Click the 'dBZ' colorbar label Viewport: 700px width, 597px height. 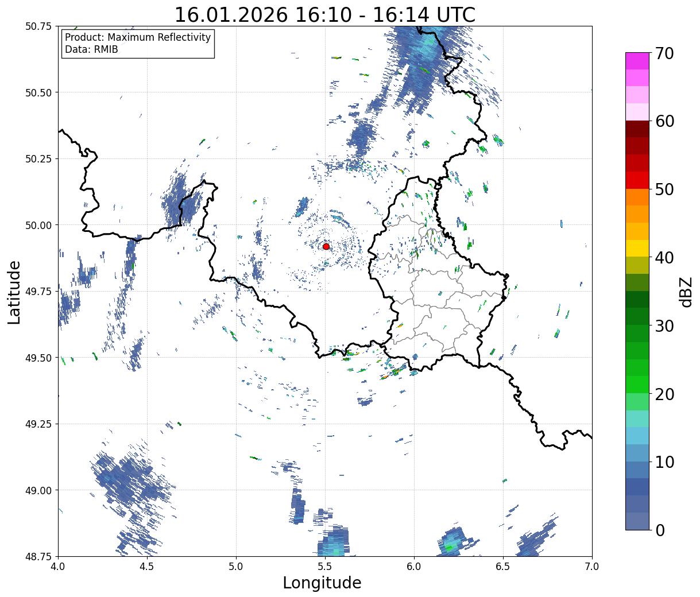(x=686, y=291)
